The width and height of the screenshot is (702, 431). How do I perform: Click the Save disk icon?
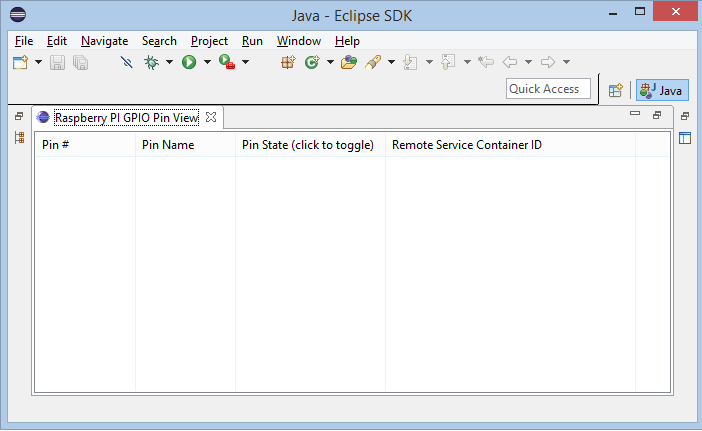tap(58, 62)
